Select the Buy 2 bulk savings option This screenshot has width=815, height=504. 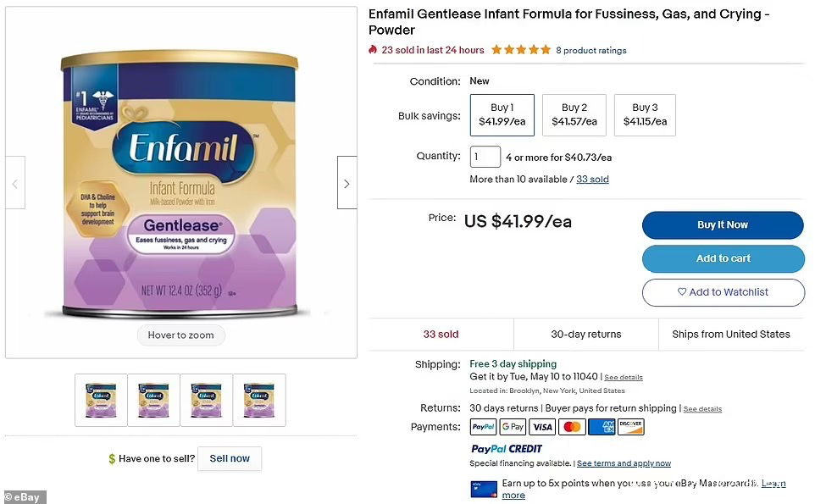574,114
